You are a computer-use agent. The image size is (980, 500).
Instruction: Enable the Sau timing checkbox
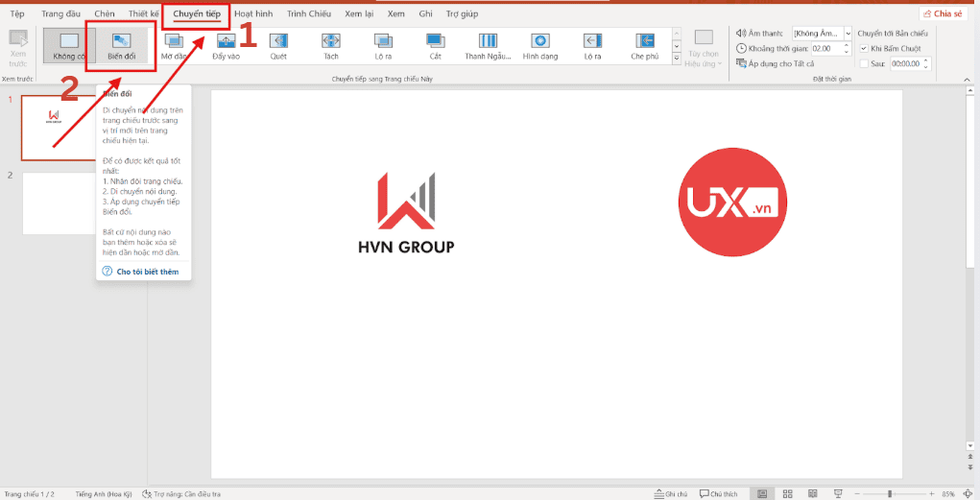(864, 63)
